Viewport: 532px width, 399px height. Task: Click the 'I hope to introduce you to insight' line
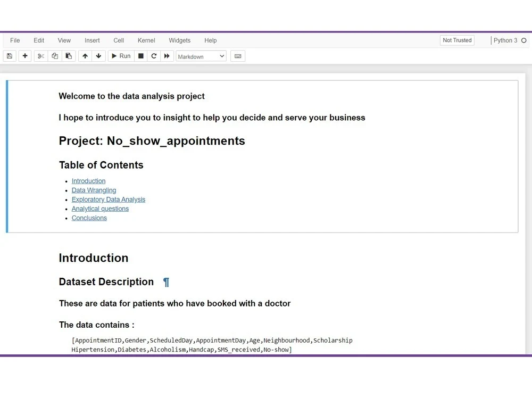coord(212,118)
